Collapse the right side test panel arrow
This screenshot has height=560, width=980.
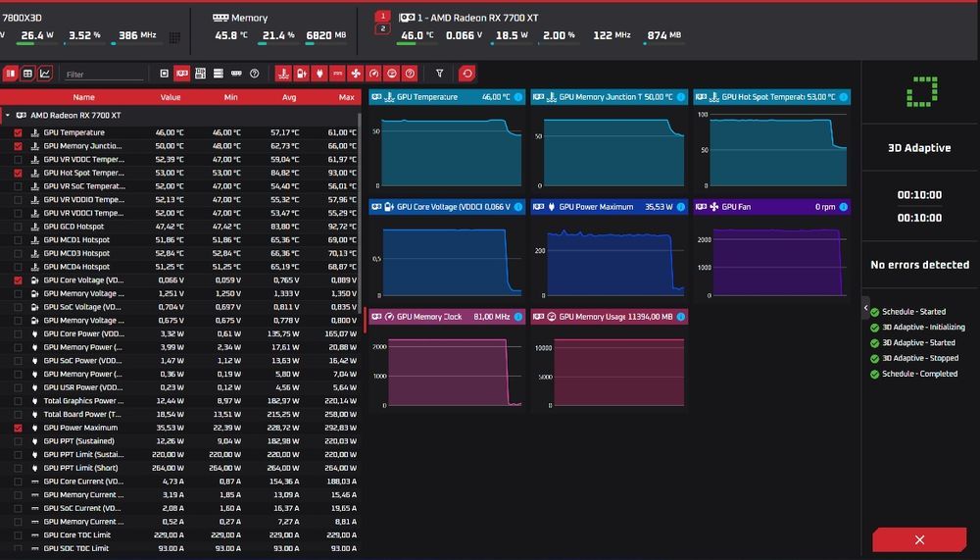(x=865, y=307)
